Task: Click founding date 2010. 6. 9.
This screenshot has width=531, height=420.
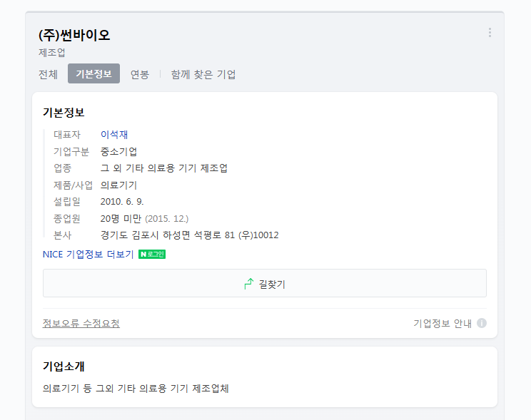Action: [x=122, y=202]
